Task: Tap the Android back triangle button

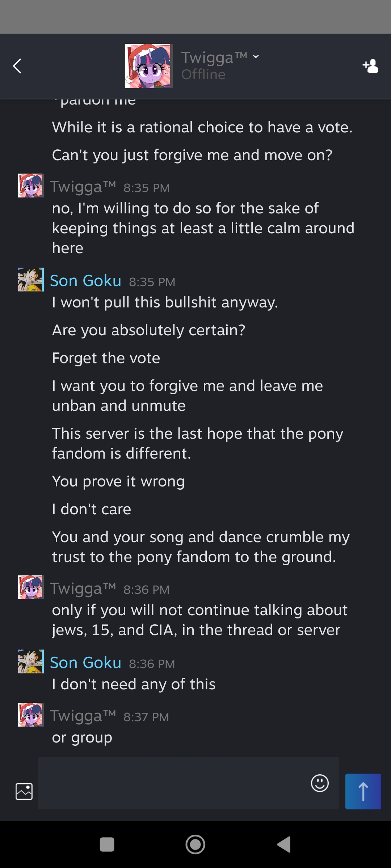Action: click(284, 844)
